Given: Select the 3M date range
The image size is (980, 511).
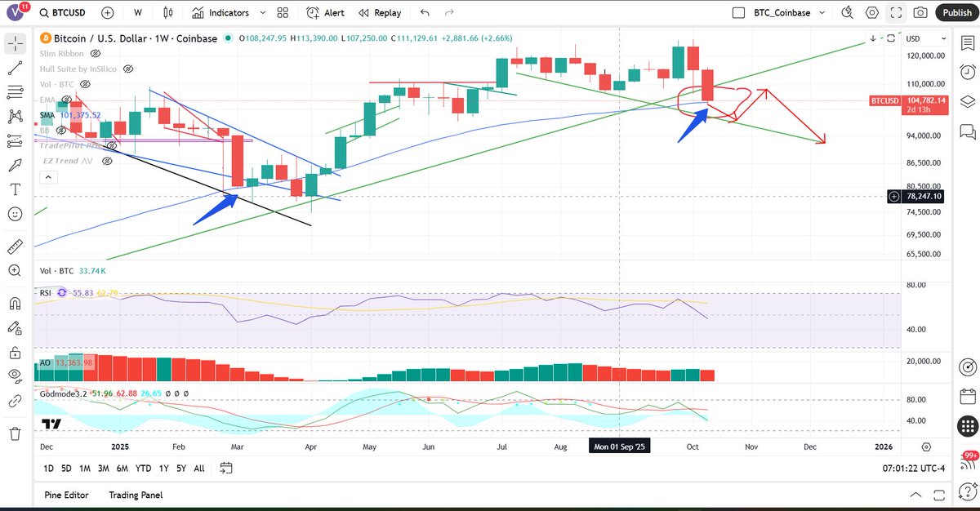Looking at the screenshot, I should tap(104, 469).
